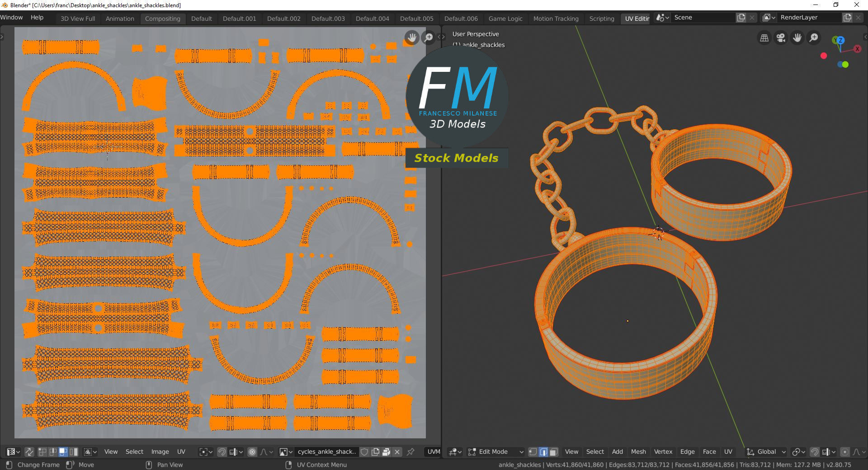Toggle proportional editing in 3D viewport header
868x470 pixels.
pyautogui.click(x=844, y=451)
